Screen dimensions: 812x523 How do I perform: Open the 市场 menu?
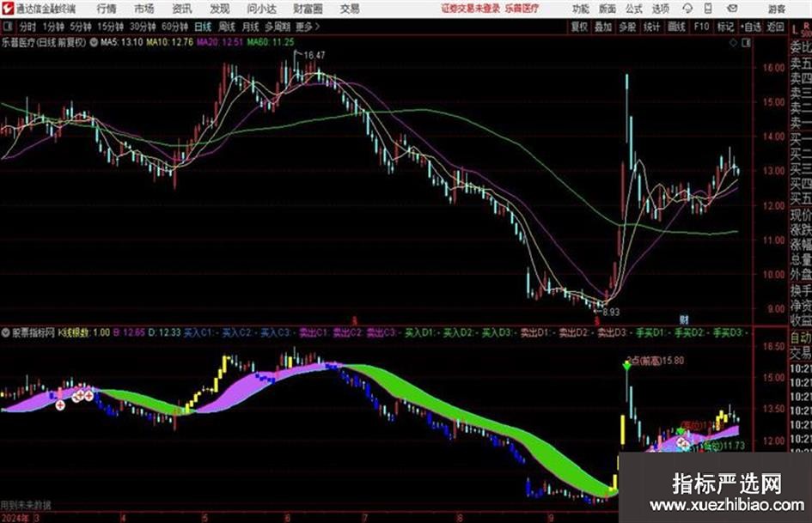144,9
